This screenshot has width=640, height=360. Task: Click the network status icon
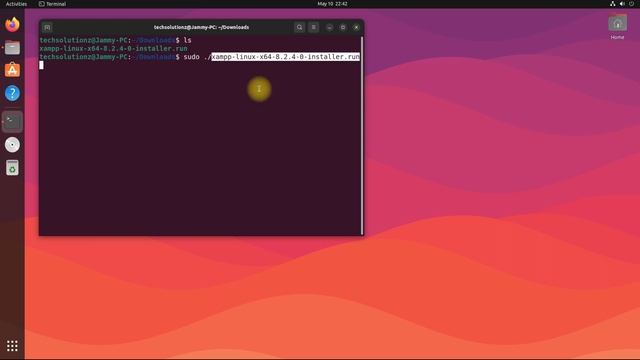click(x=612, y=4)
